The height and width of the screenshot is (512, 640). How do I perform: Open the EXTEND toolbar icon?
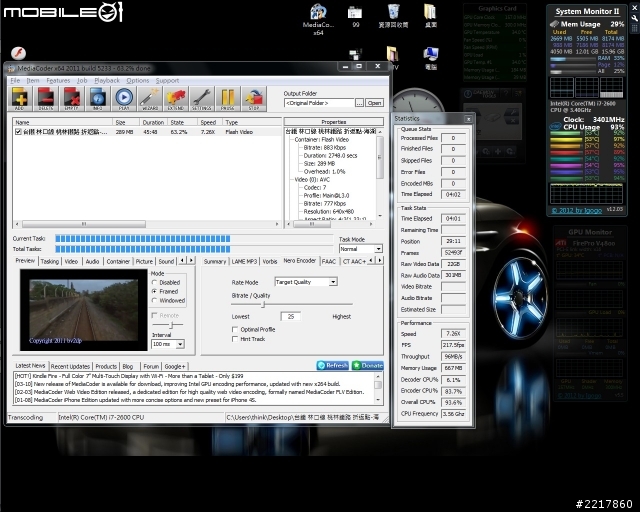(176, 98)
